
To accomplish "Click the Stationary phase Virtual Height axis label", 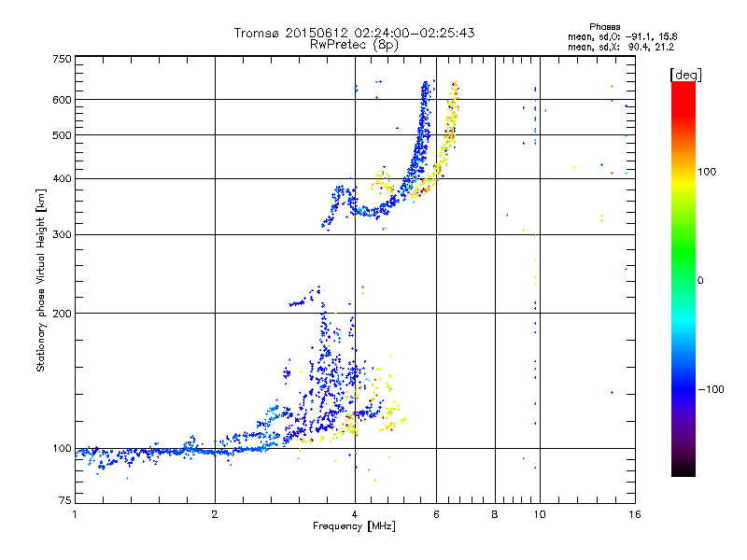I will tap(41, 280).
